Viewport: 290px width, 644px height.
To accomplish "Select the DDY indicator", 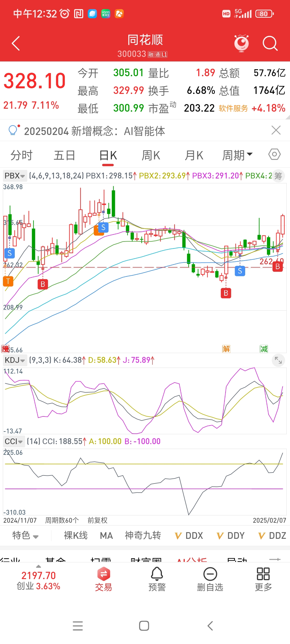I will coord(230,536).
